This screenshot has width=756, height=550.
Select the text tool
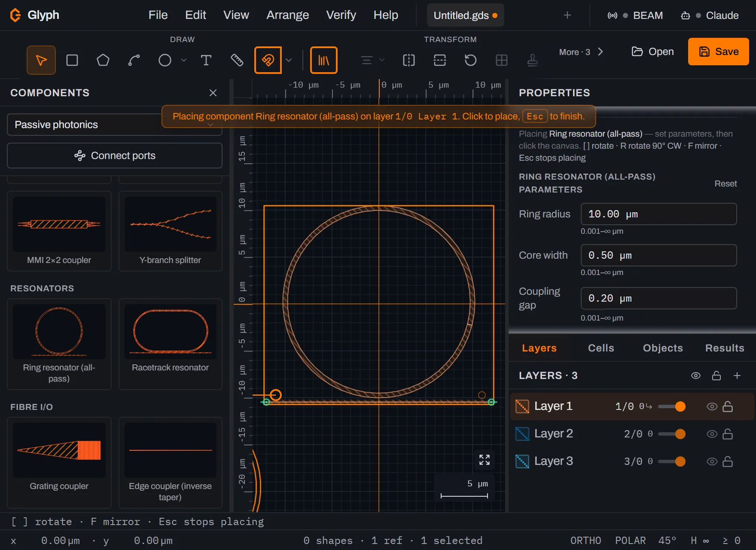pyautogui.click(x=206, y=60)
